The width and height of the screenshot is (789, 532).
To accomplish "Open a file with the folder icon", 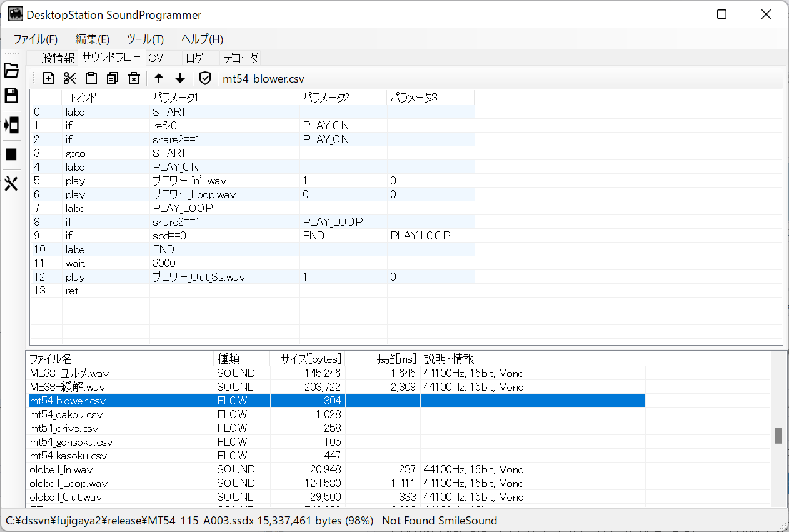I will click(x=11, y=70).
